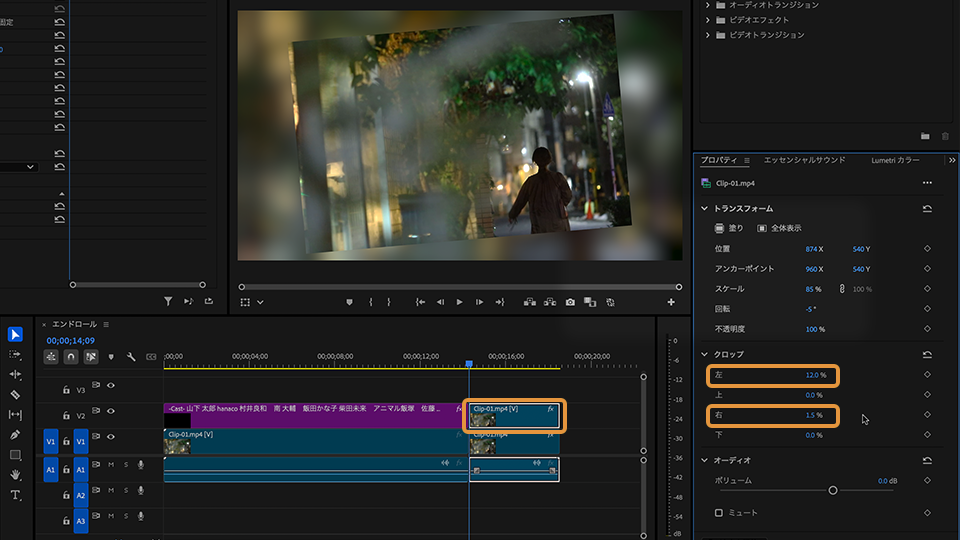Viewport: 960px width, 540px height.
Task: Switch to the エッセンシャルサウンド tab
Action: (x=804, y=160)
